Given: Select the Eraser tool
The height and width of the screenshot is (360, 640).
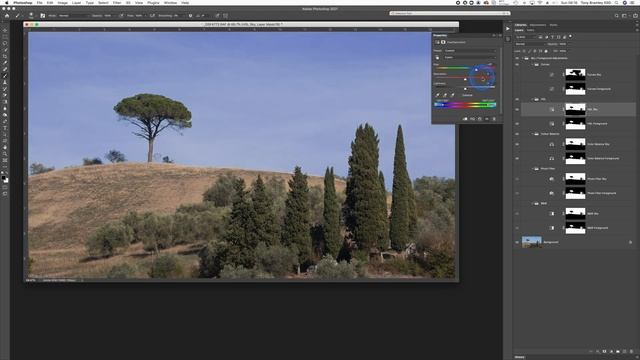Looking at the screenshot, I should click(x=5, y=95).
